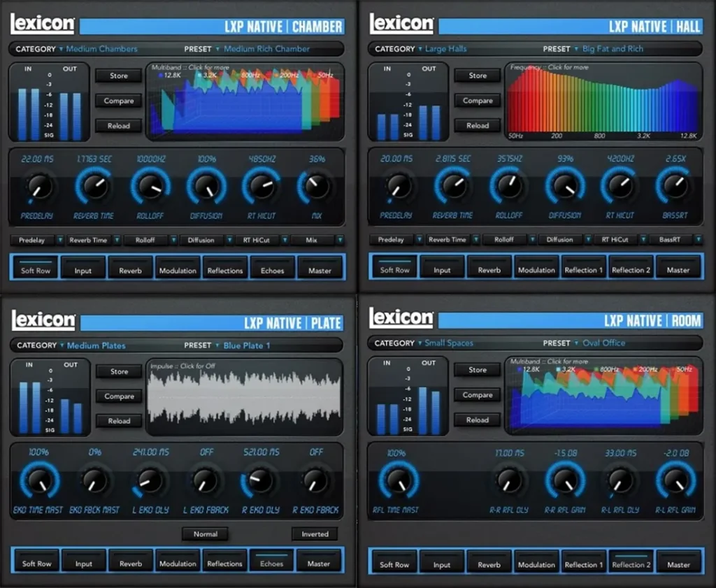The height and width of the screenshot is (588, 716).
Task: Click Multiband display in Room plugin
Action: pyautogui.click(x=603, y=395)
